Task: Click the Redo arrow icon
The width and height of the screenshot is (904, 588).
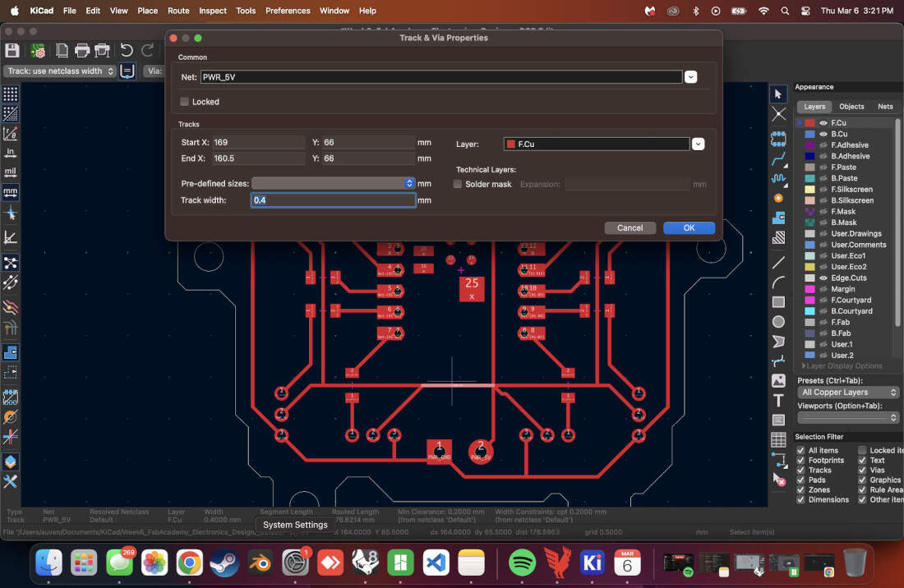Action: click(x=148, y=51)
